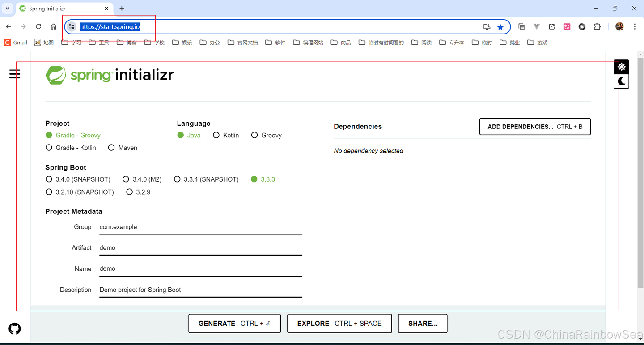Open the Chrome three-dot menu
This screenshot has width=644, height=345.
pyautogui.click(x=635, y=27)
